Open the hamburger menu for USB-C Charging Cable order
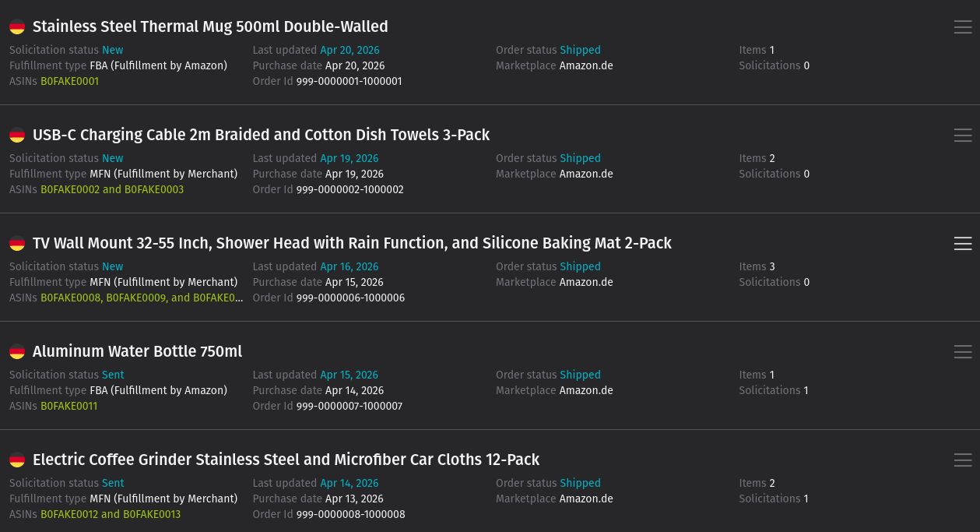Screen dimensions: 980x532 click(963, 135)
